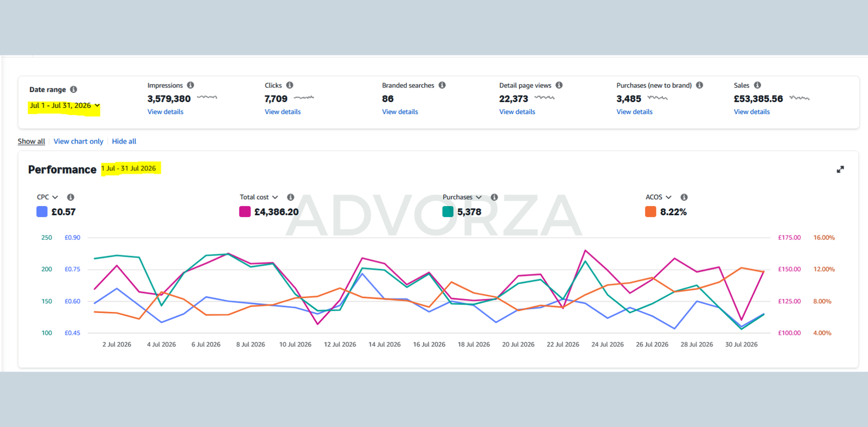Open info icon next to Detail page views
Screen dimensions: 868x427
(559, 85)
